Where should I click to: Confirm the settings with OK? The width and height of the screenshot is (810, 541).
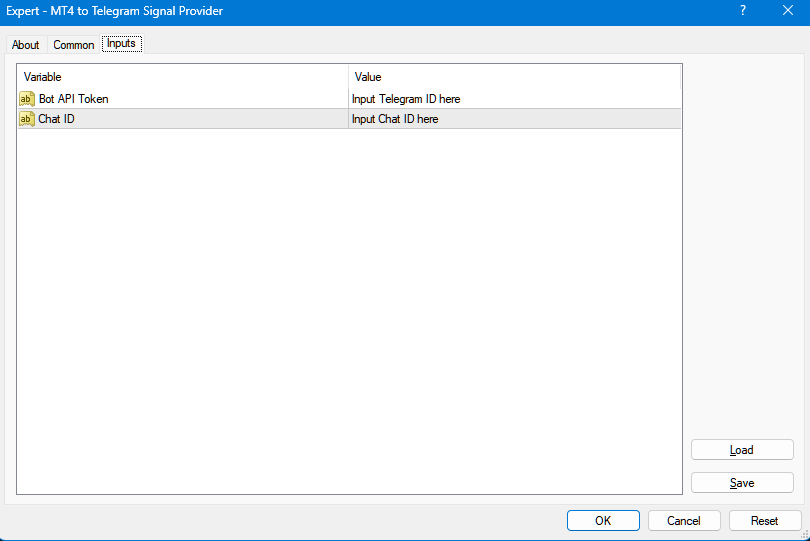(x=603, y=520)
